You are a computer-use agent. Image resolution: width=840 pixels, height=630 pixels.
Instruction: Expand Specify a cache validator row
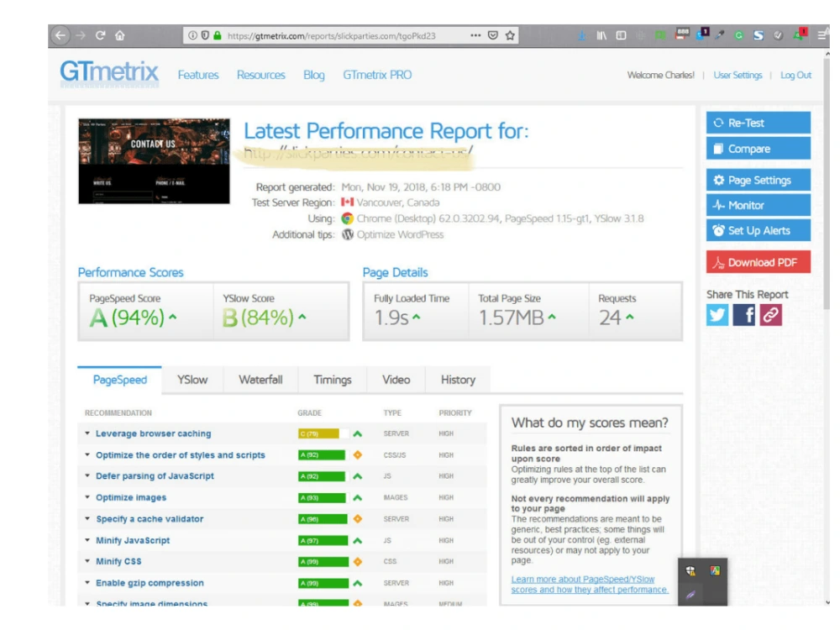[x=150, y=518]
